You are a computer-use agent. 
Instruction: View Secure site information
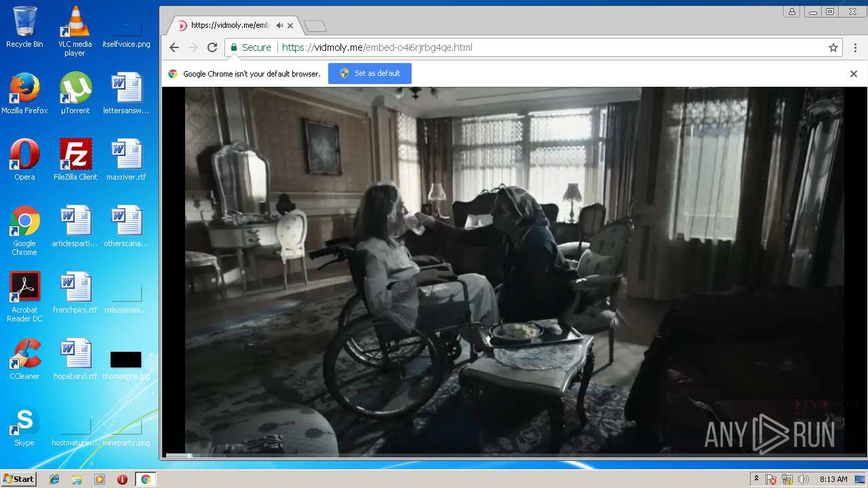pyautogui.click(x=251, y=47)
